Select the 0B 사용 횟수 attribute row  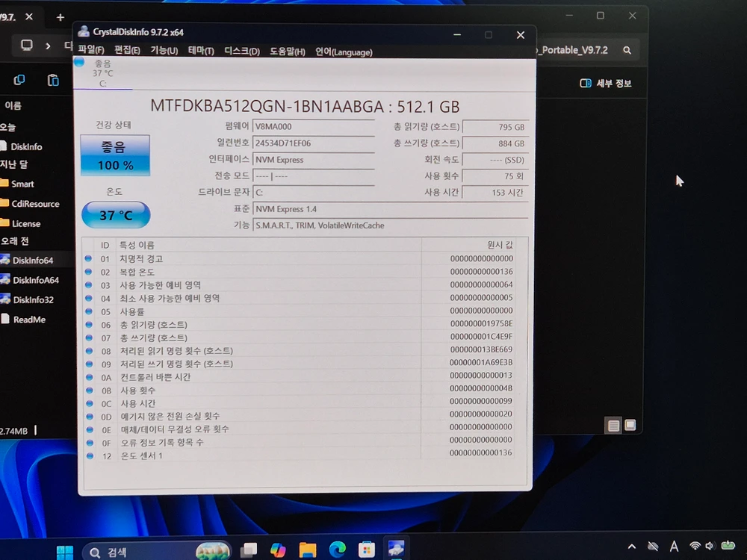300,390
